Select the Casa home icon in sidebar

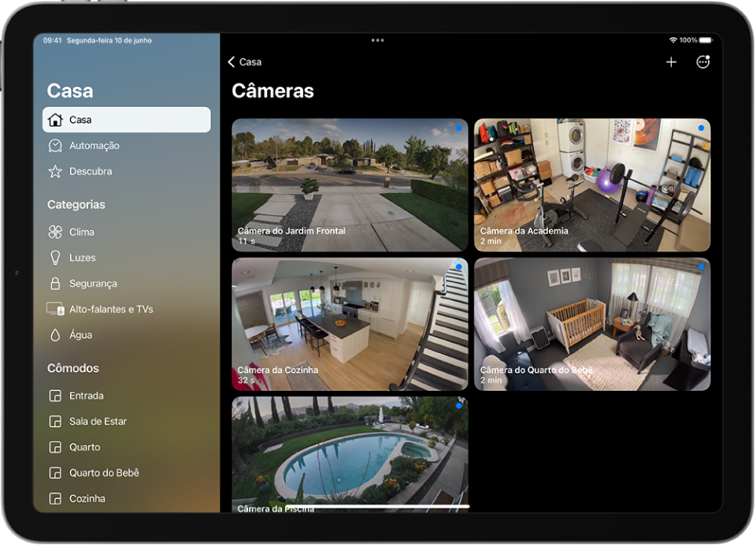(55, 120)
